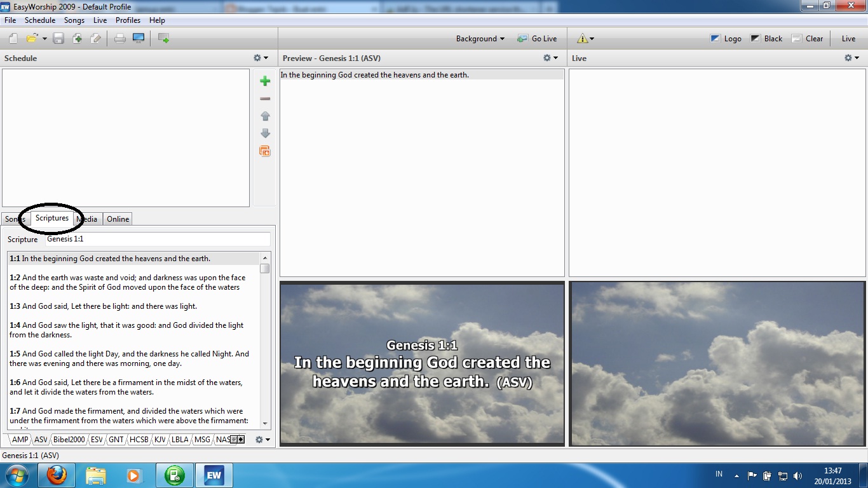Click the Scripture reference input field
The width and height of the screenshot is (868, 488).
point(158,240)
